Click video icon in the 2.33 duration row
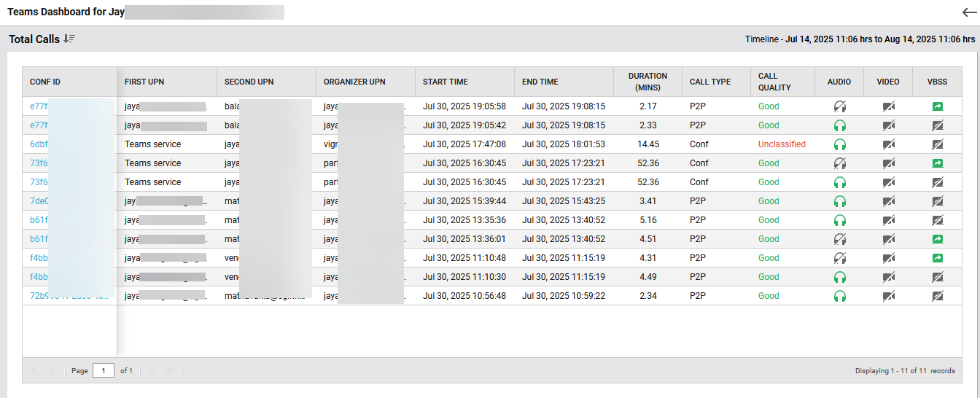The image size is (980, 398). tap(888, 125)
